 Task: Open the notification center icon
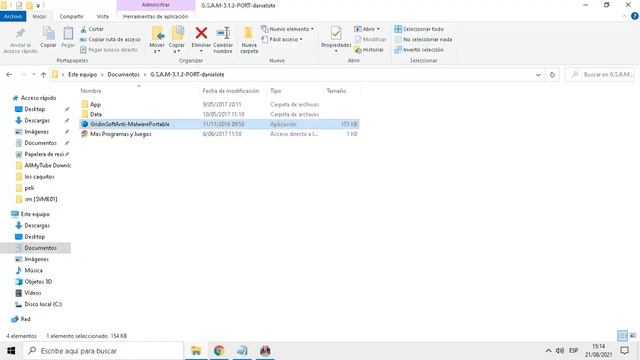624,351
